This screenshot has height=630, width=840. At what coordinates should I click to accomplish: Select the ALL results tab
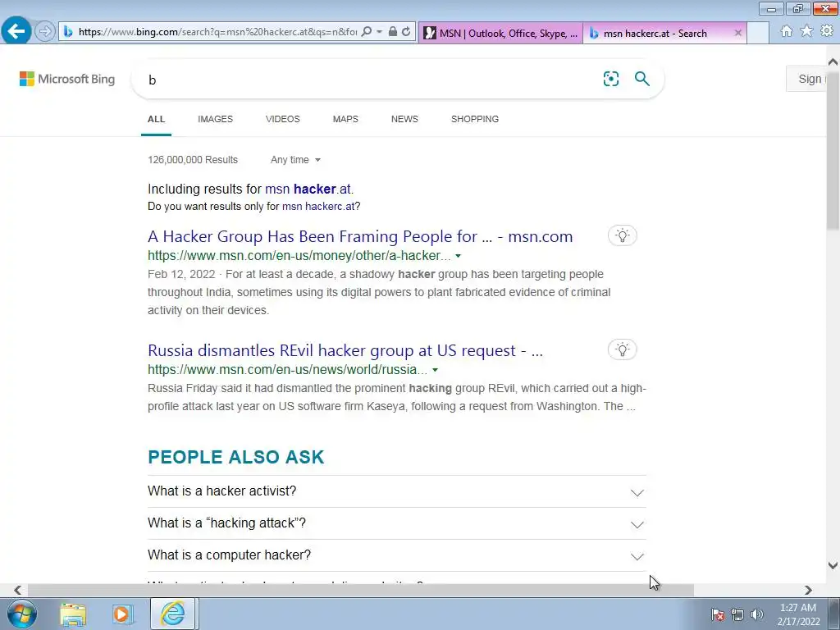tap(156, 119)
